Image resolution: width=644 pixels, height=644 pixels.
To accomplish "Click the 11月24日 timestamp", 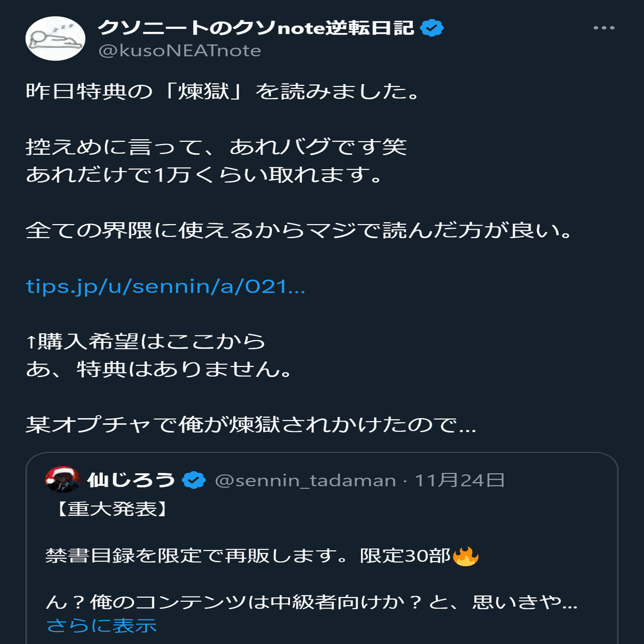I will [x=459, y=480].
